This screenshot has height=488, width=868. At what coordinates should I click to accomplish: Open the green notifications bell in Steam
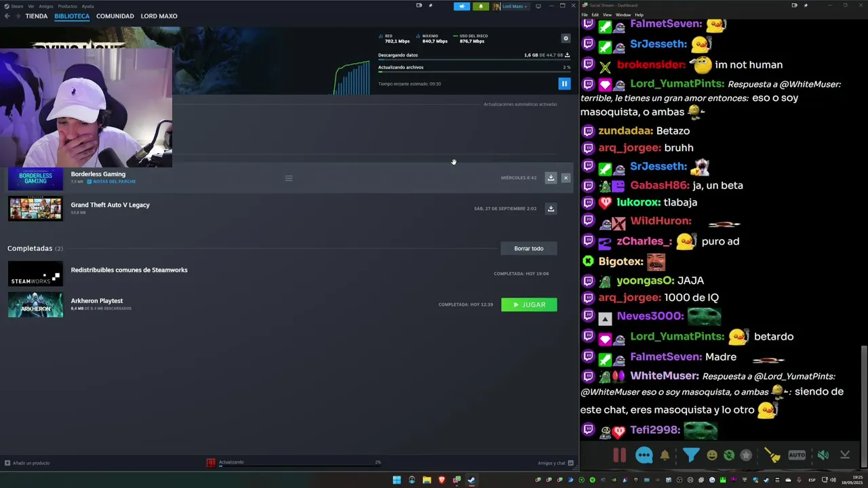pyautogui.click(x=481, y=6)
